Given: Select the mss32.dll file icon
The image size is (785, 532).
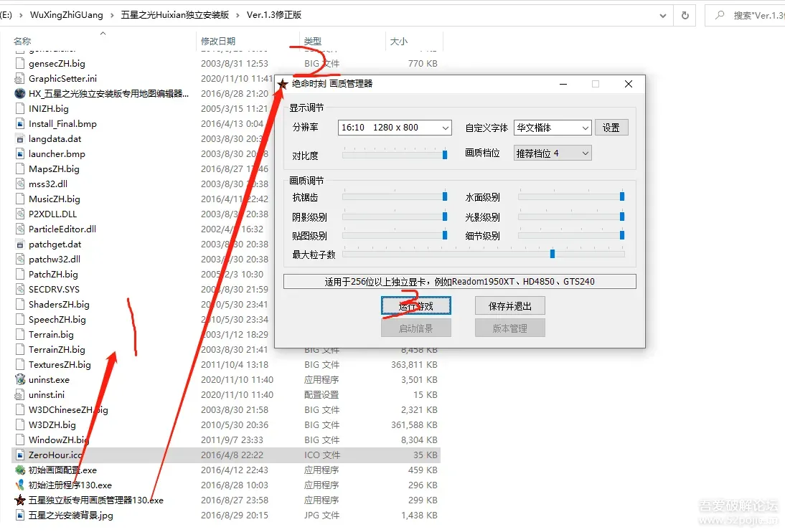Looking at the screenshot, I should 20,184.
